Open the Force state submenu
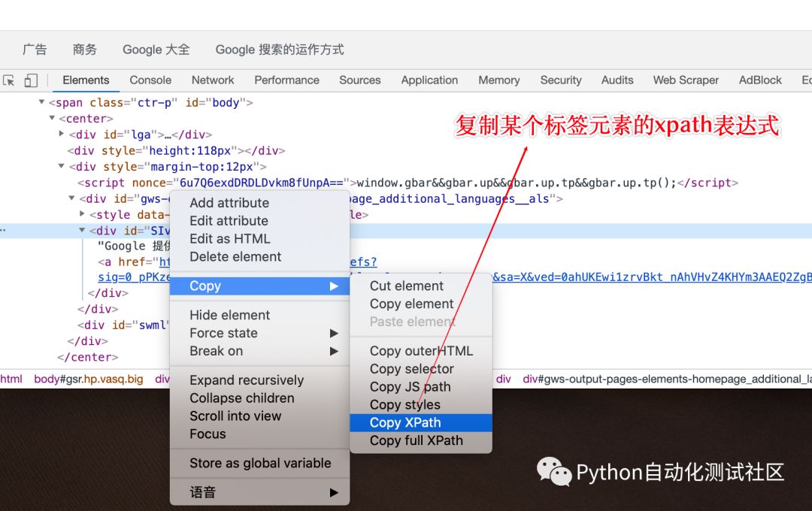Screen dimensions: 812x511 [x=259, y=333]
